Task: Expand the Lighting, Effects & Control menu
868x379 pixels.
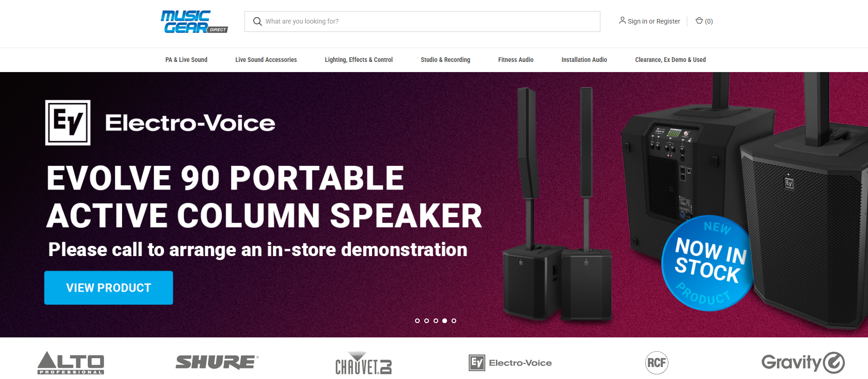Action: (x=359, y=60)
